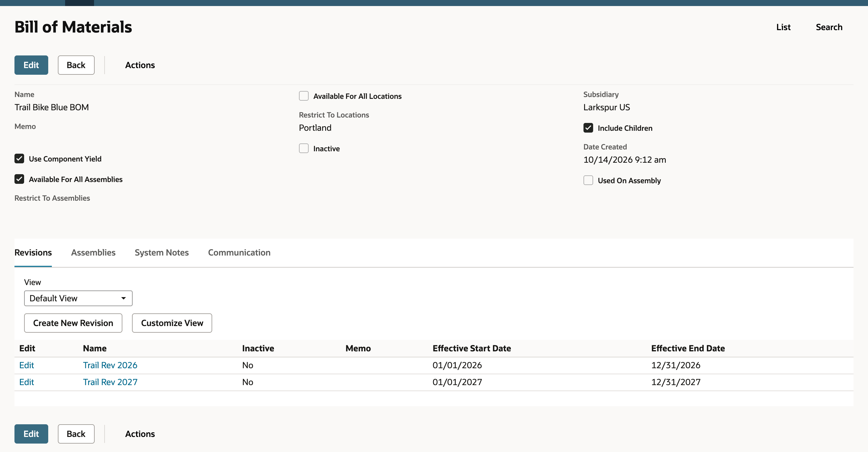Image resolution: width=868 pixels, height=452 pixels.
Task: Click the top Back button
Action: tap(76, 65)
